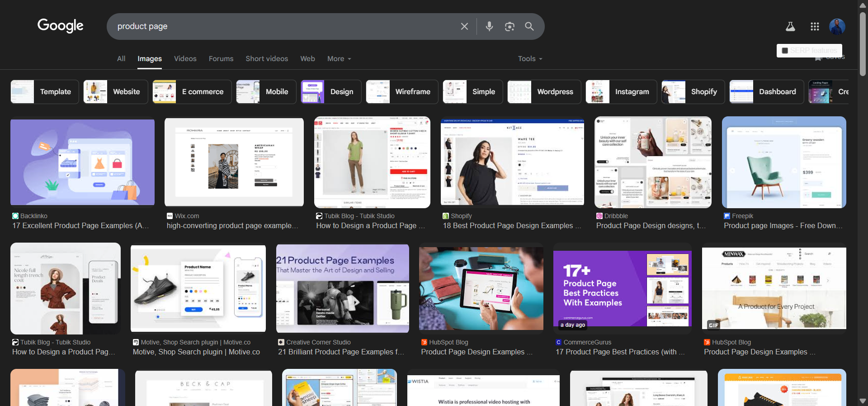868x406 pixels.
Task: Filter images by the Mobile chip
Action: [x=266, y=92]
